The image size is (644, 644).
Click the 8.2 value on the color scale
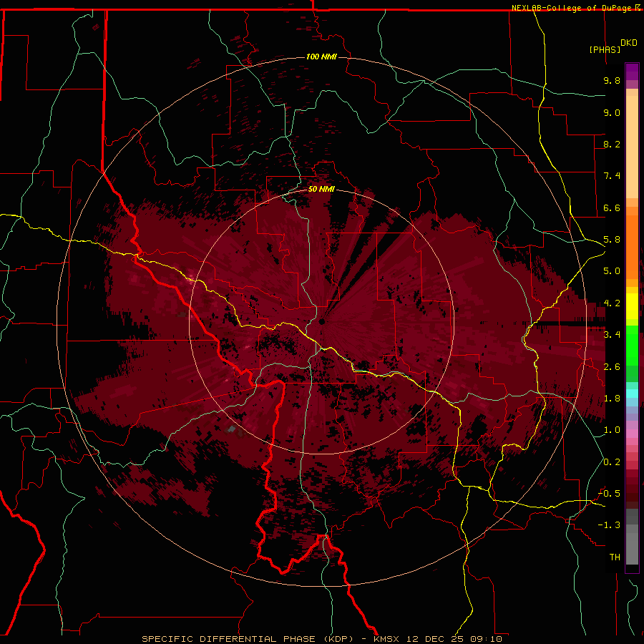[x=612, y=144]
